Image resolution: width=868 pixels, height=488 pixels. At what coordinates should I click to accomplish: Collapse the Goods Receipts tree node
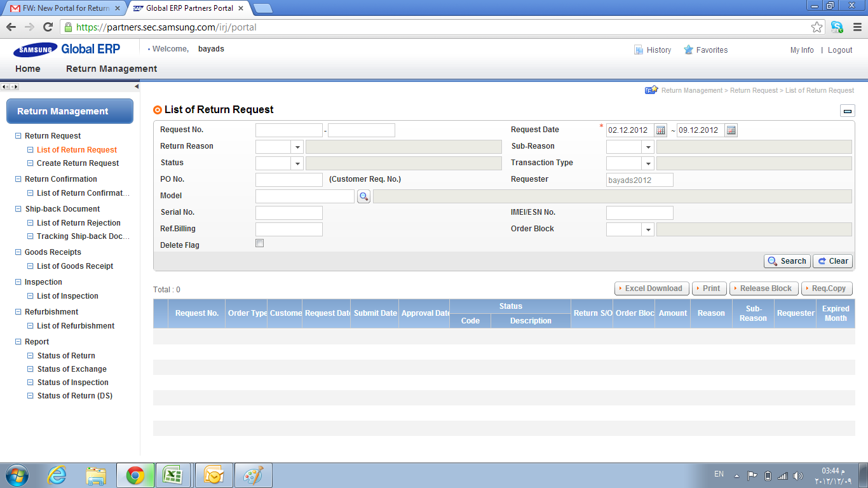pyautogui.click(x=18, y=252)
